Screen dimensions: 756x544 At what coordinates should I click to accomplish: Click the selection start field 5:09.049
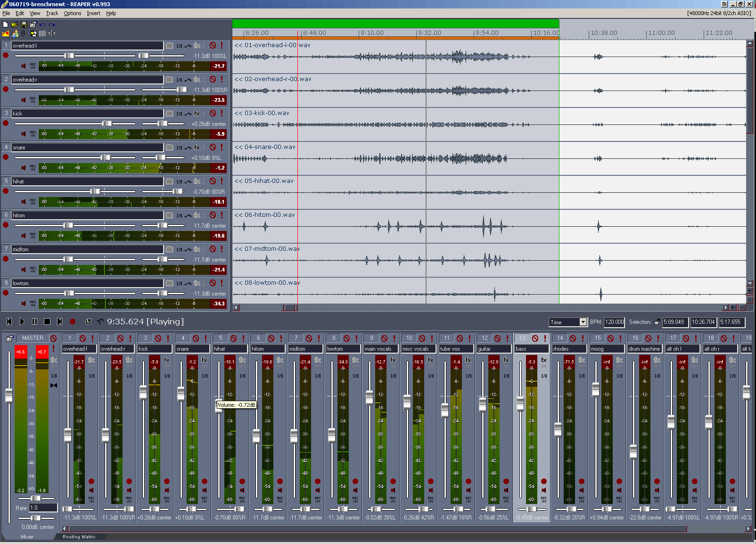675,322
